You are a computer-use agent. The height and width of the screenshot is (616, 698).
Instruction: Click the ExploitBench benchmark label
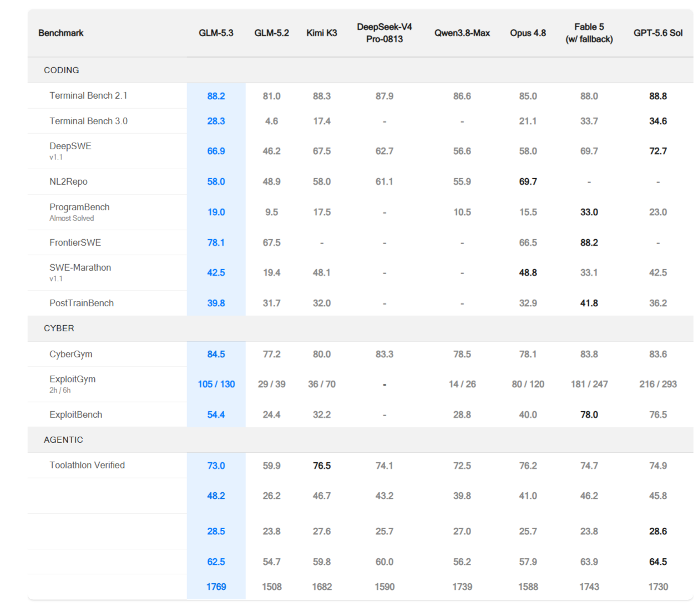tap(75, 415)
